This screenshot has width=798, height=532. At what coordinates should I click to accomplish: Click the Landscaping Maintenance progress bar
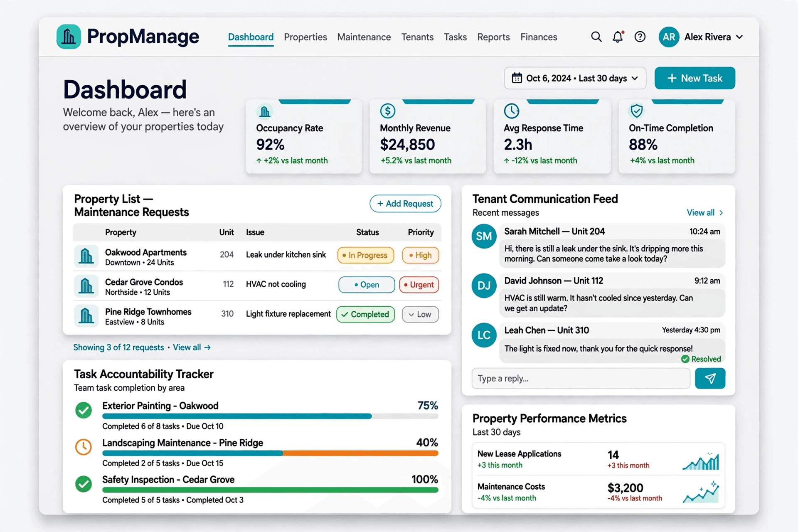click(270, 453)
